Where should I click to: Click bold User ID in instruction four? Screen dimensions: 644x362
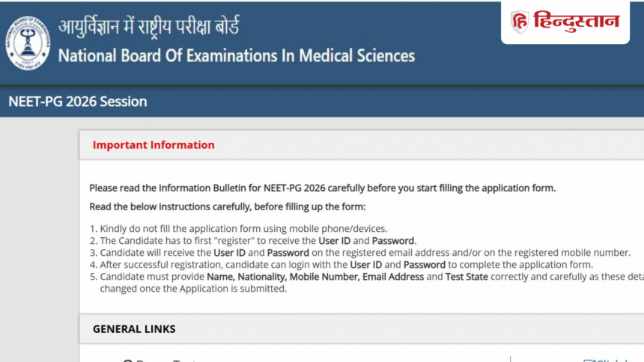pos(365,264)
